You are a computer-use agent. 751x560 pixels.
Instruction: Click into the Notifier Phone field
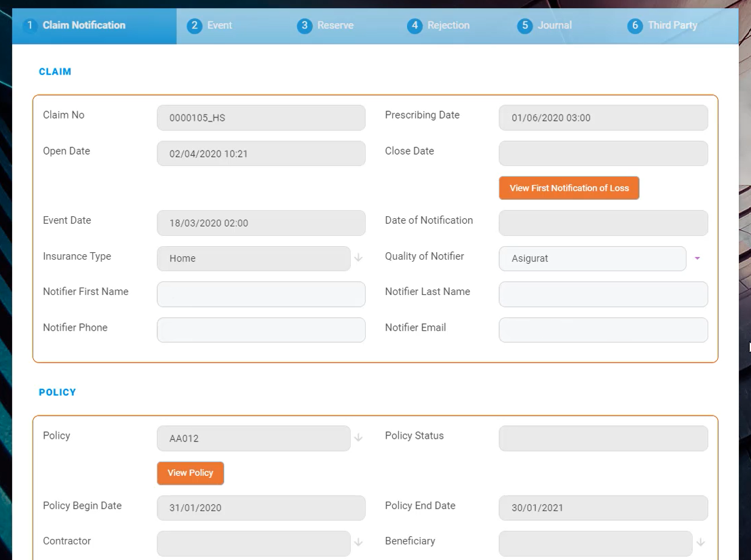coord(261,330)
